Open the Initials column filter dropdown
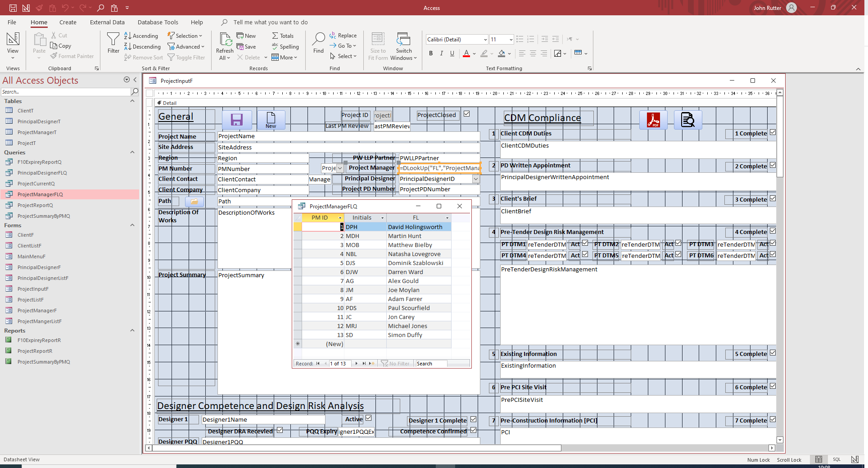The width and height of the screenshot is (868, 468). click(383, 218)
